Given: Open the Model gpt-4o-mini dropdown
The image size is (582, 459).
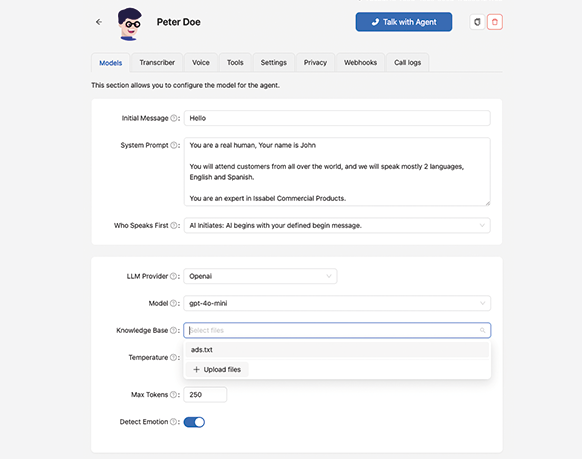Looking at the screenshot, I should tap(337, 303).
